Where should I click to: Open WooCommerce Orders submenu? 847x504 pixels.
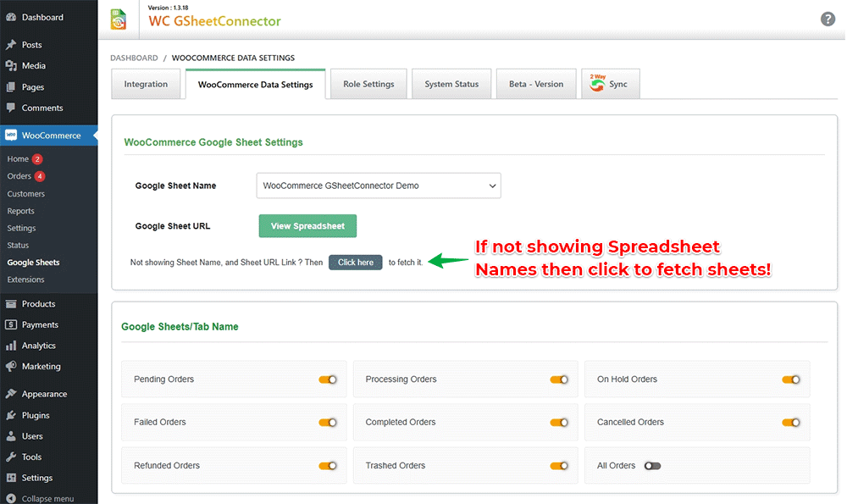(19, 176)
